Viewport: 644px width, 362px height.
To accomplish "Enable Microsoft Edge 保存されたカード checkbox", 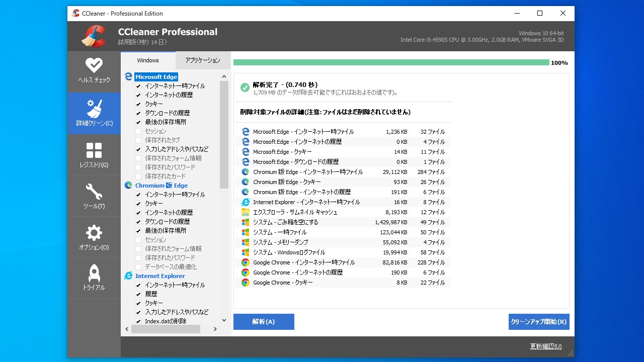I will pos(139,176).
